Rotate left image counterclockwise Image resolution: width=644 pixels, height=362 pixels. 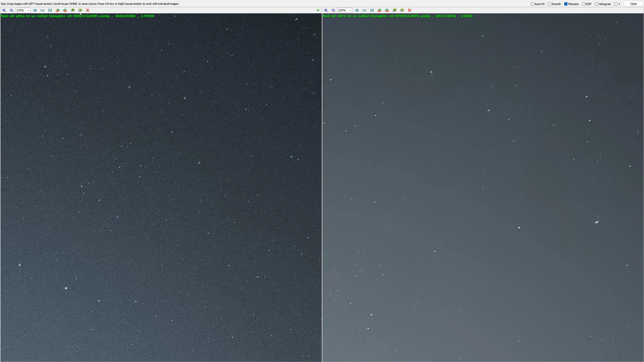pyautogui.click(x=58, y=10)
